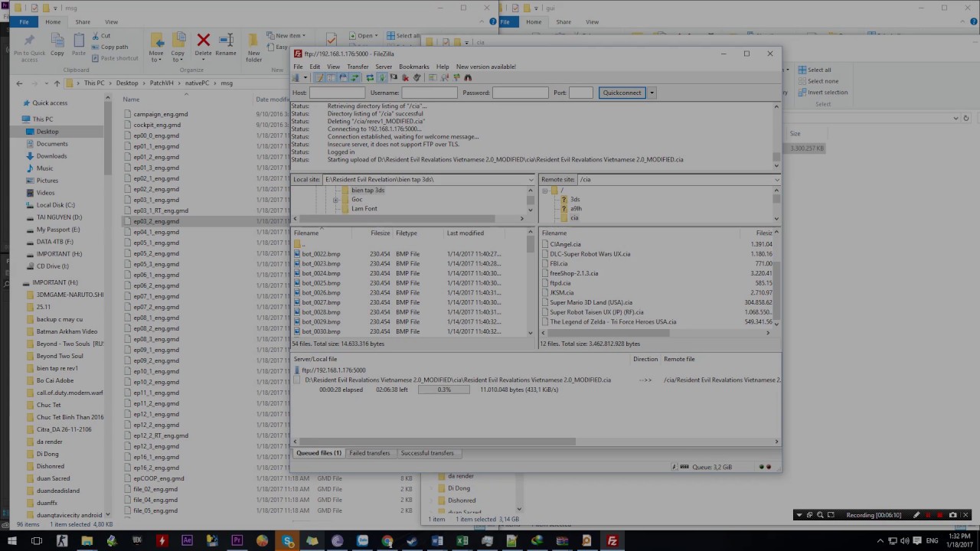Image resolution: width=980 pixels, height=551 pixels.
Task: Select the Queued files tab
Action: click(x=318, y=453)
